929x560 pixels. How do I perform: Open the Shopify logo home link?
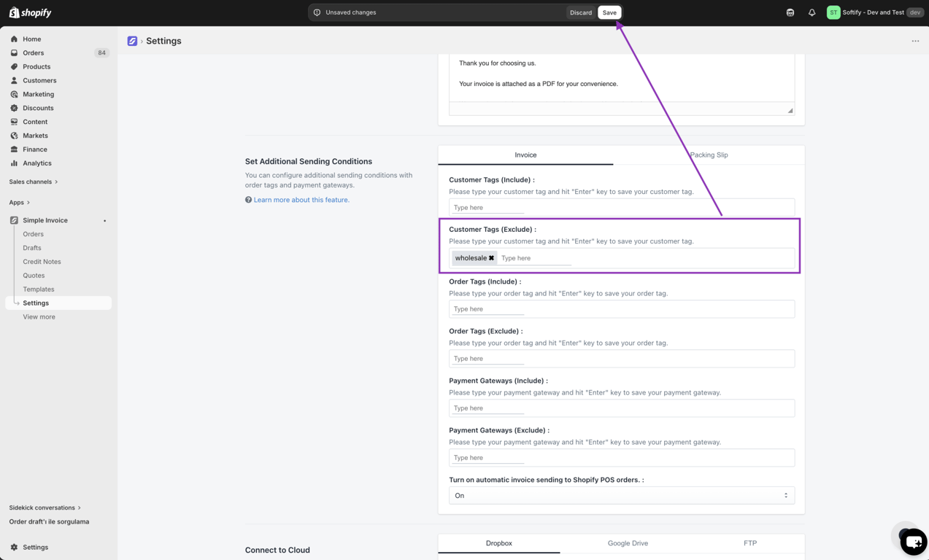(30, 12)
